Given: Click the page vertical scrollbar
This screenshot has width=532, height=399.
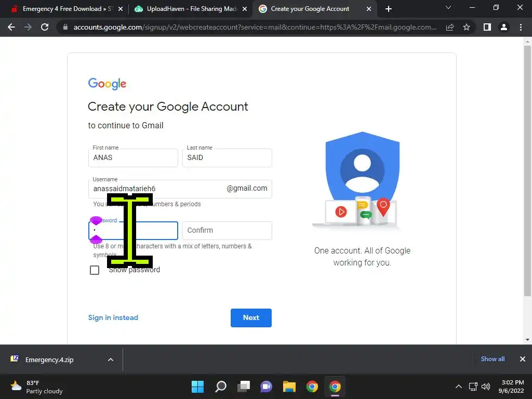Looking at the screenshot, I should pyautogui.click(x=527, y=170).
